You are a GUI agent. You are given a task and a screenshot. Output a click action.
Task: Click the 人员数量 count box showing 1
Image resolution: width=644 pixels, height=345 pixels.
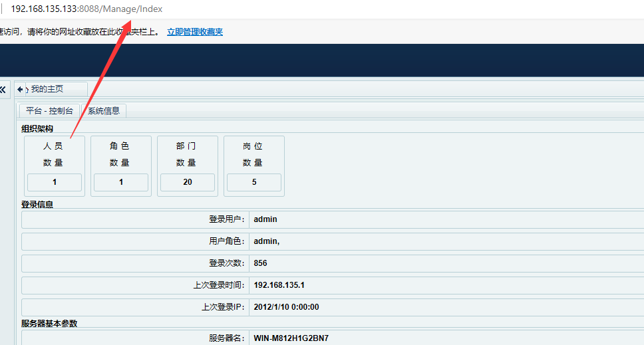tap(55, 182)
